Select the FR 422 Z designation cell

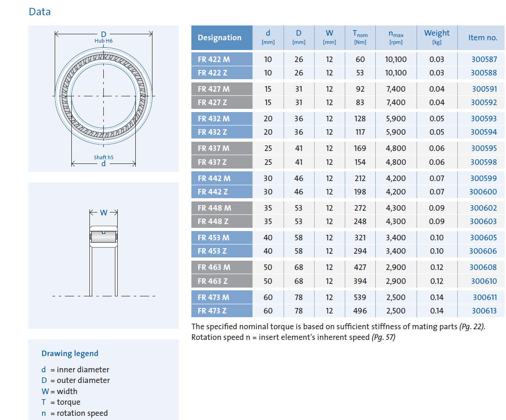[x=221, y=73]
